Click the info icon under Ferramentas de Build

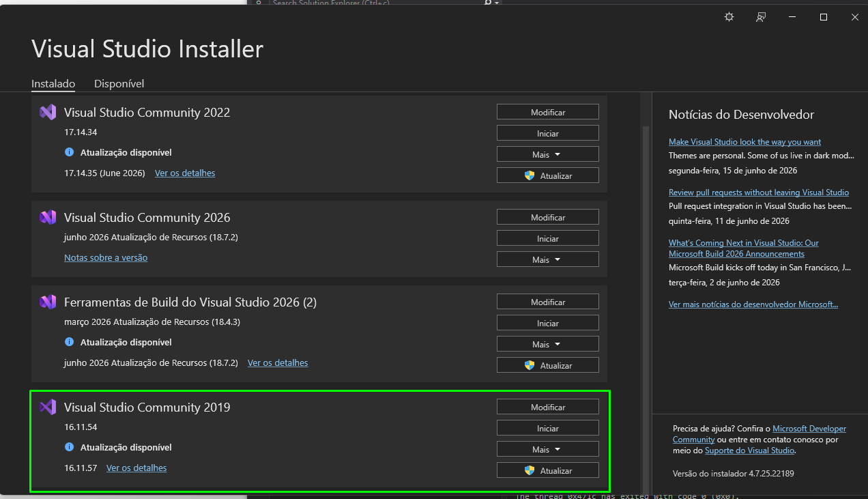69,342
